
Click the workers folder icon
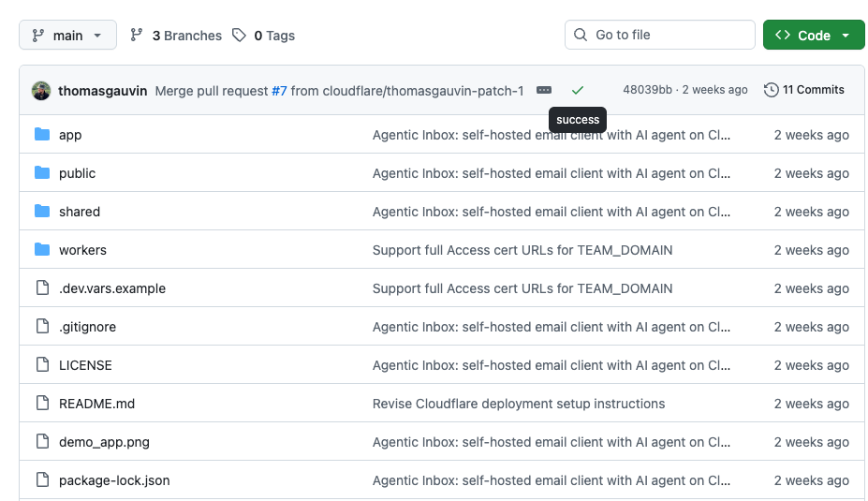42,250
